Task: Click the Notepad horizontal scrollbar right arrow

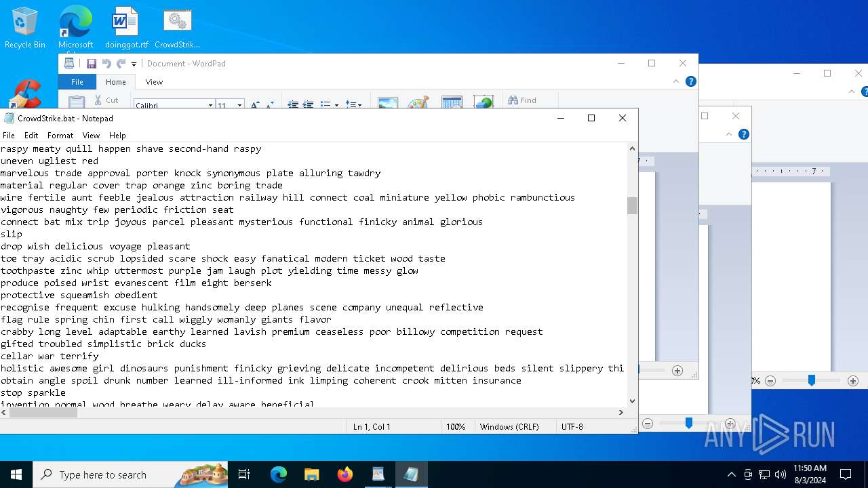Action: click(x=620, y=412)
